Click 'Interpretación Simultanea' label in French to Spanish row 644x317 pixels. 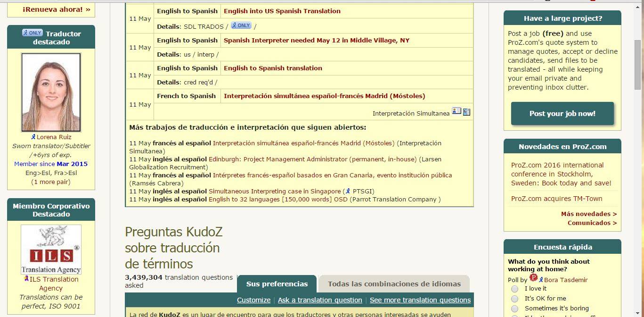click(x=411, y=114)
